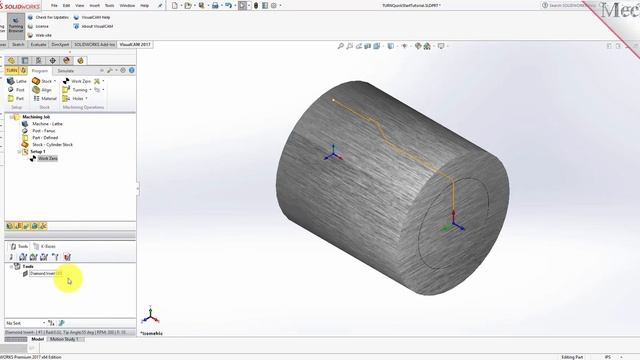The width and height of the screenshot is (640, 360).
Task: Open VisualCAM Help
Action: (x=92, y=17)
